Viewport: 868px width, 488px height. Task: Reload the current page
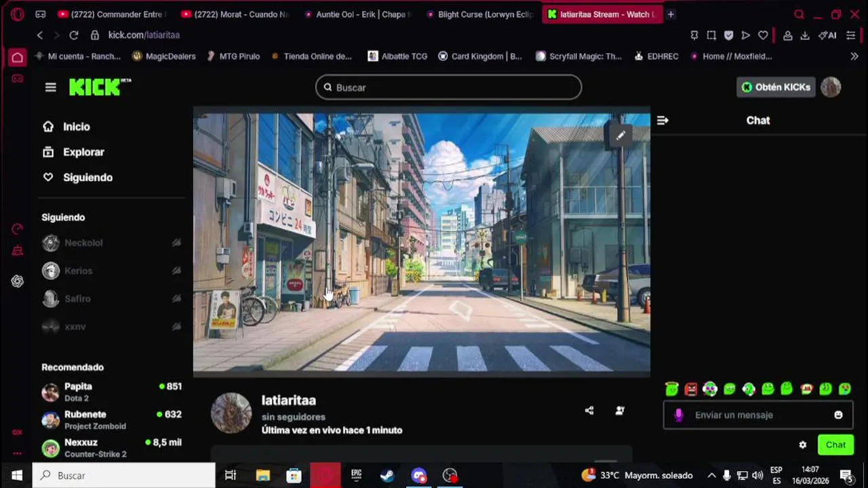coord(73,35)
